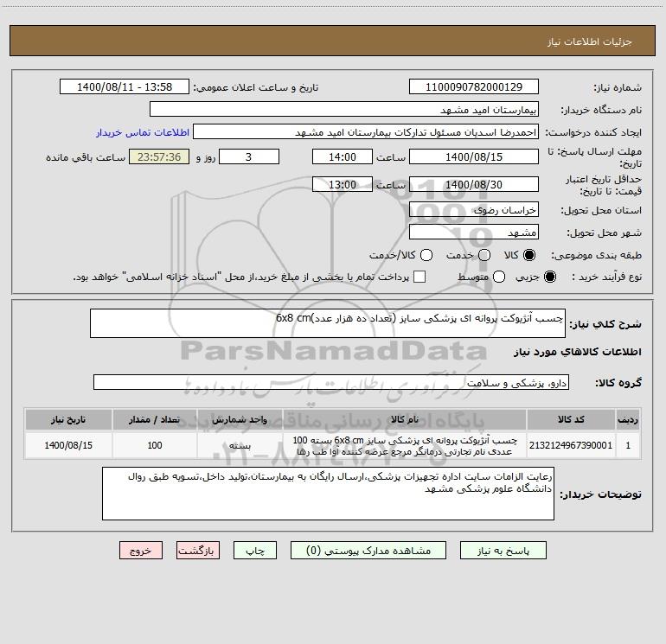This screenshot has width=666, height=644.
Task: Click the unit cell بسته
Action: [240, 445]
